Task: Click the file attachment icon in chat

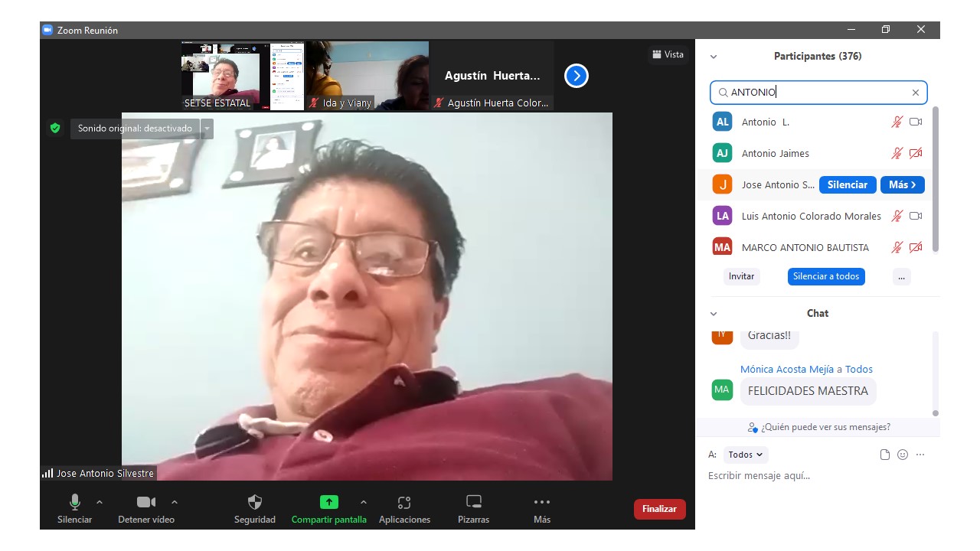Action: (885, 455)
